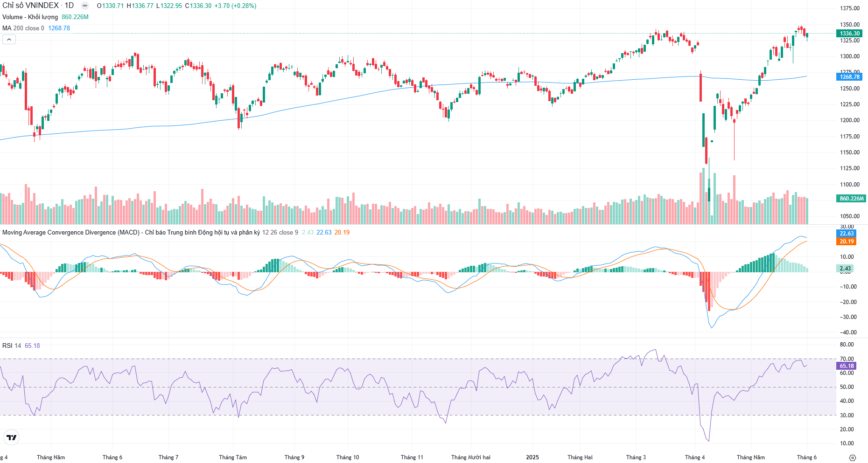This screenshot has height=463, width=868.
Task: Click the 50.00 RSI scale value
Action: point(847,387)
